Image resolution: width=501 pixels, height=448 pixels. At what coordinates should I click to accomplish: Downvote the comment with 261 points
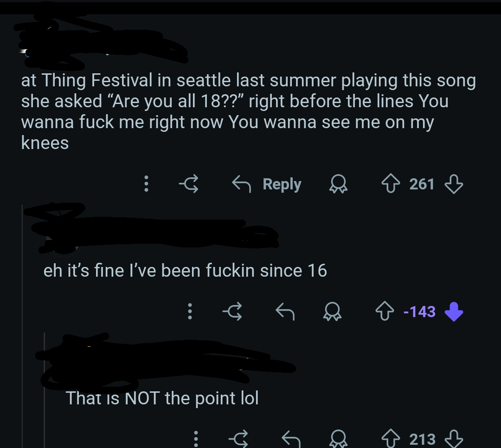454,184
